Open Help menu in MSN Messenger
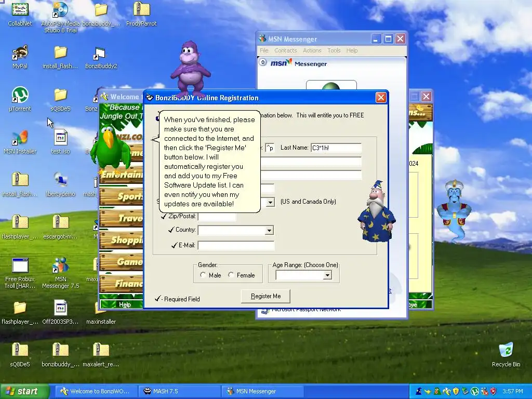The height and width of the screenshot is (399, 532). [x=352, y=50]
